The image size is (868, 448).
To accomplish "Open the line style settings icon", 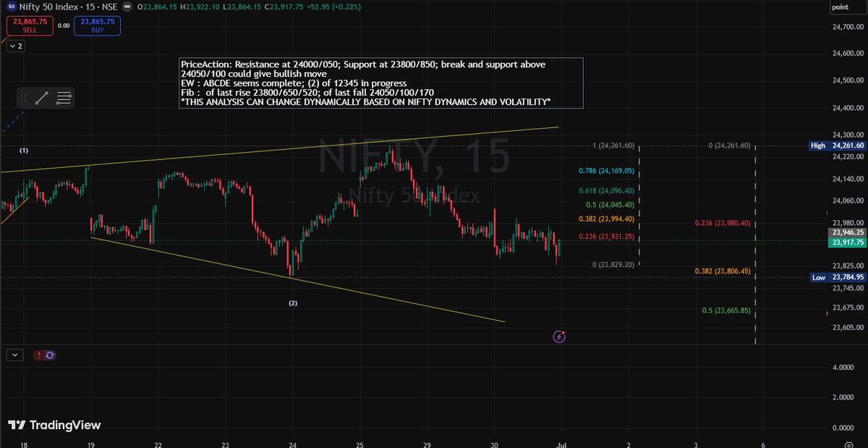I will [64, 98].
